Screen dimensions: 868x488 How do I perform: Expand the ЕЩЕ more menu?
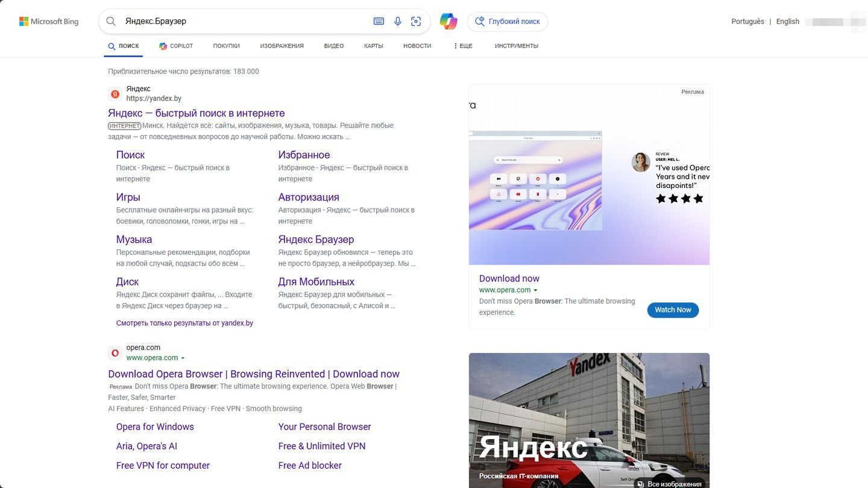[463, 46]
